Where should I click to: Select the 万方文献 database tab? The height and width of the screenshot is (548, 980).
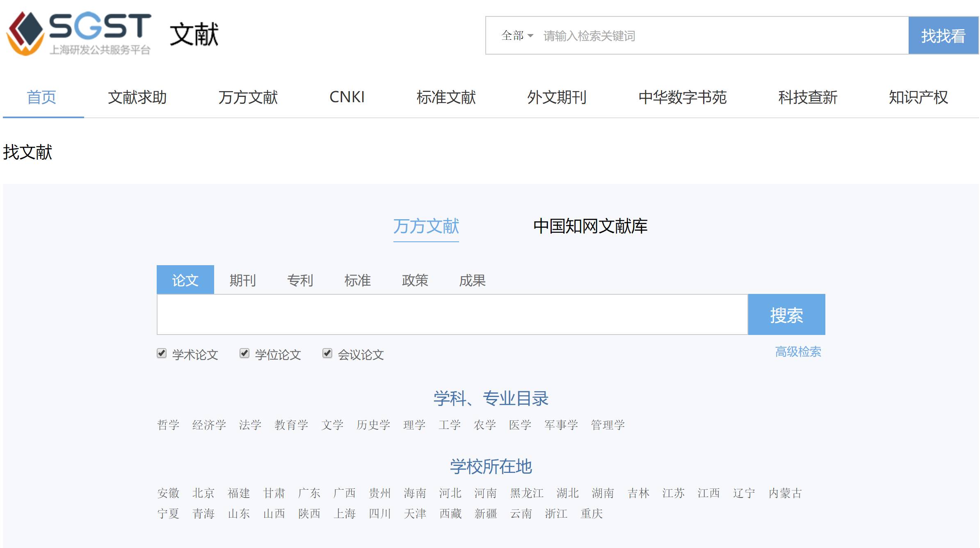[426, 226]
